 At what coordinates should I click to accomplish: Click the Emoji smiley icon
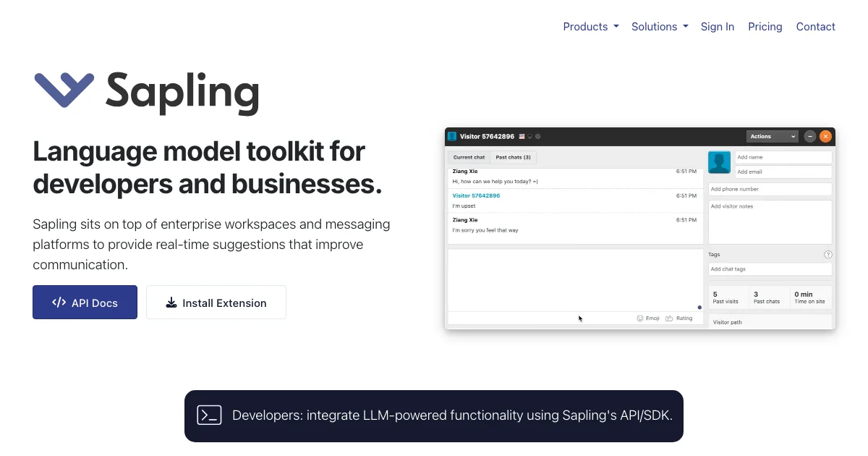pyautogui.click(x=640, y=318)
